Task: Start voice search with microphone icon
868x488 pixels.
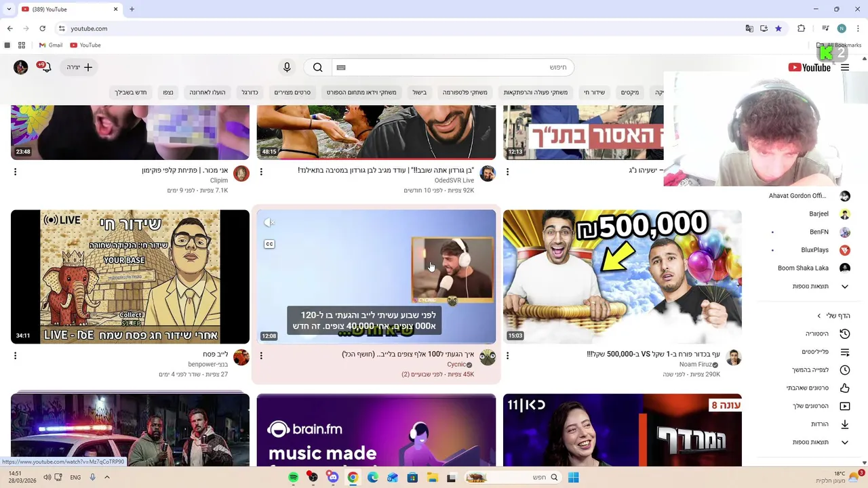Action: coord(287,67)
